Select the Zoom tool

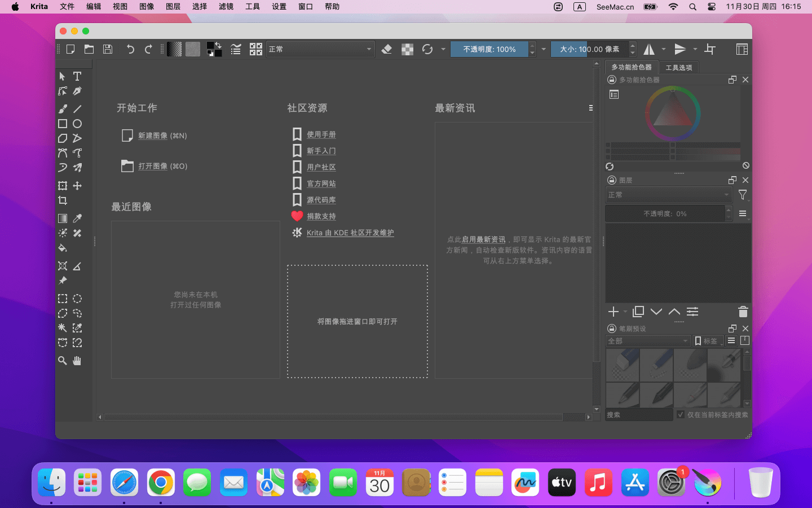coord(63,361)
